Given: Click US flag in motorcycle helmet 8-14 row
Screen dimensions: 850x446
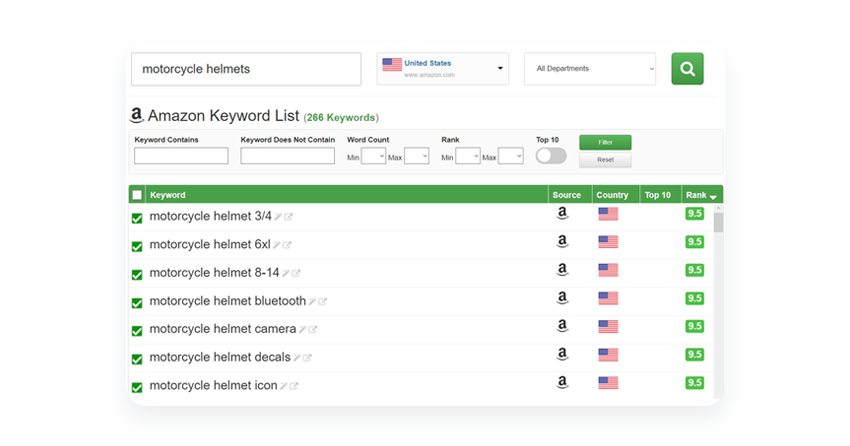Looking at the screenshot, I should [x=608, y=270].
